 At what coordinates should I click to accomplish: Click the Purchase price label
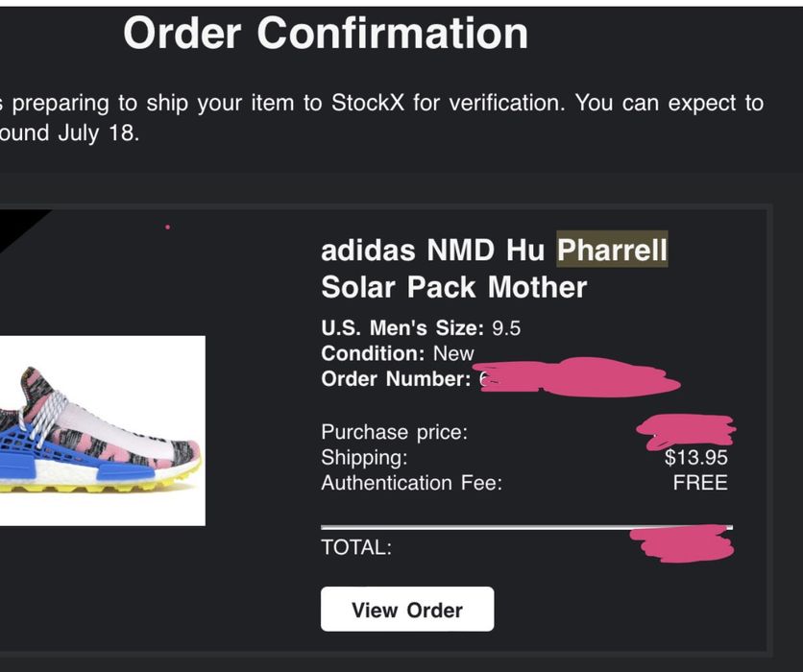coord(395,432)
